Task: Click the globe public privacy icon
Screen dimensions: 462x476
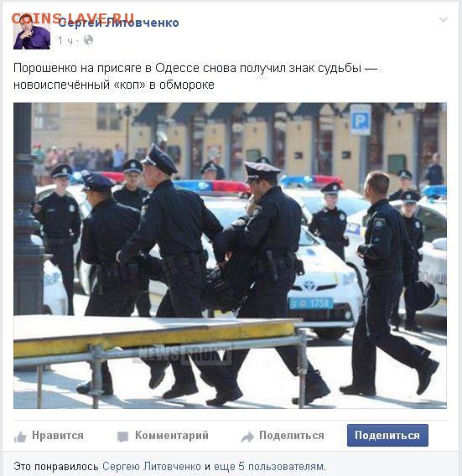Action: coord(88,40)
